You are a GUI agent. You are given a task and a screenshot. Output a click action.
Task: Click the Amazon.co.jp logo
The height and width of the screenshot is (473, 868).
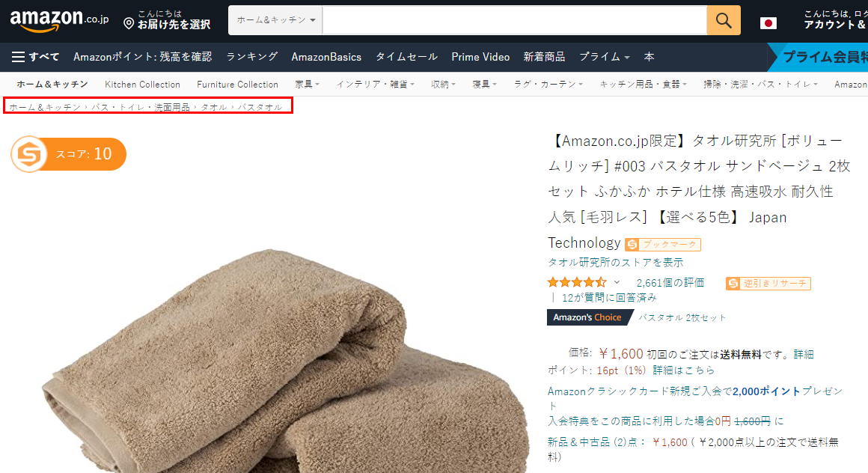click(59, 21)
